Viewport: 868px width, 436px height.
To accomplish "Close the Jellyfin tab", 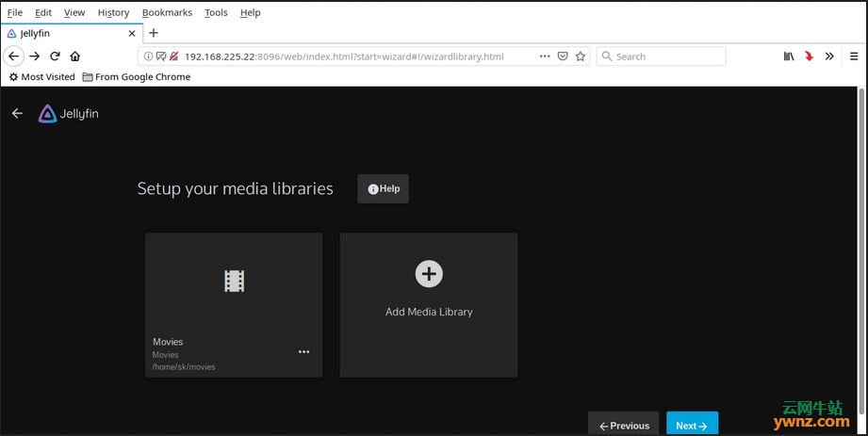I will (x=132, y=33).
